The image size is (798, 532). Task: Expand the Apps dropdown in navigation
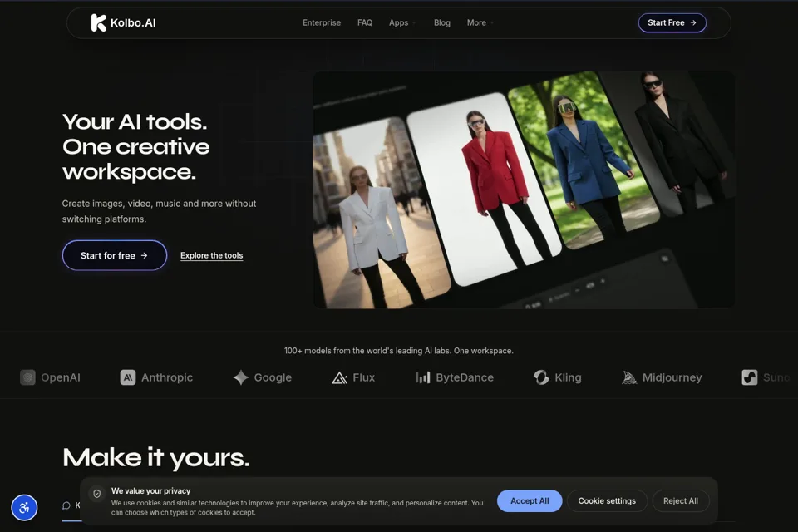pos(402,23)
